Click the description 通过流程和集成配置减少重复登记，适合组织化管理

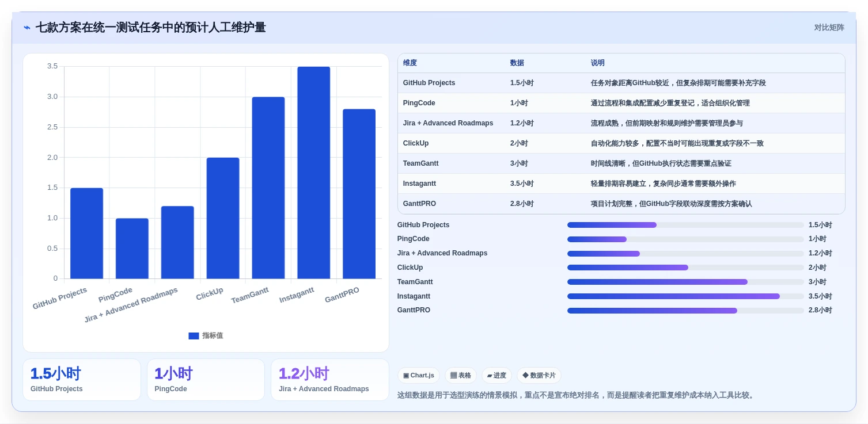click(x=670, y=103)
